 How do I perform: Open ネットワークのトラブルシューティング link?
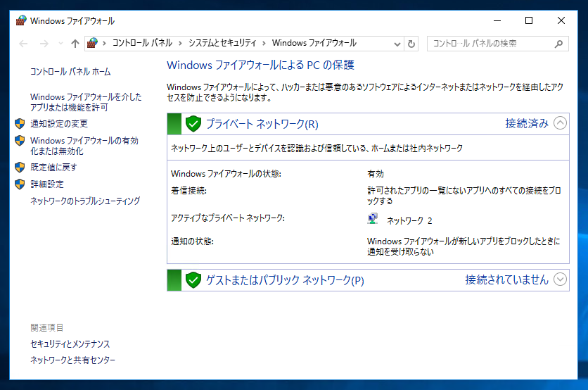(x=85, y=201)
